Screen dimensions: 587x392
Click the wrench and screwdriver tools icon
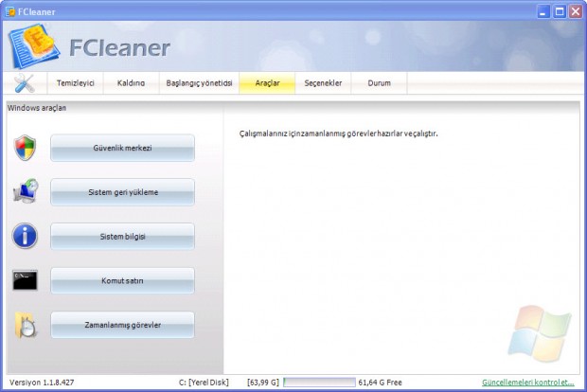[x=25, y=83]
